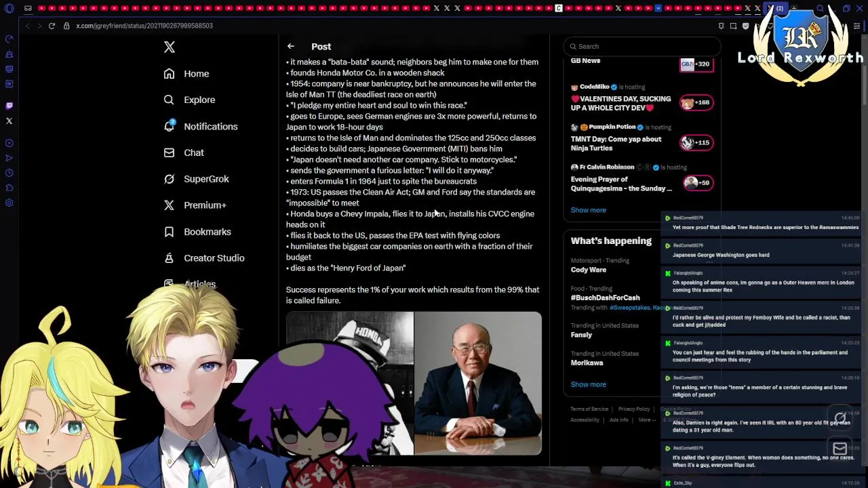Click the envelope icon in chat overlay

[840, 449]
